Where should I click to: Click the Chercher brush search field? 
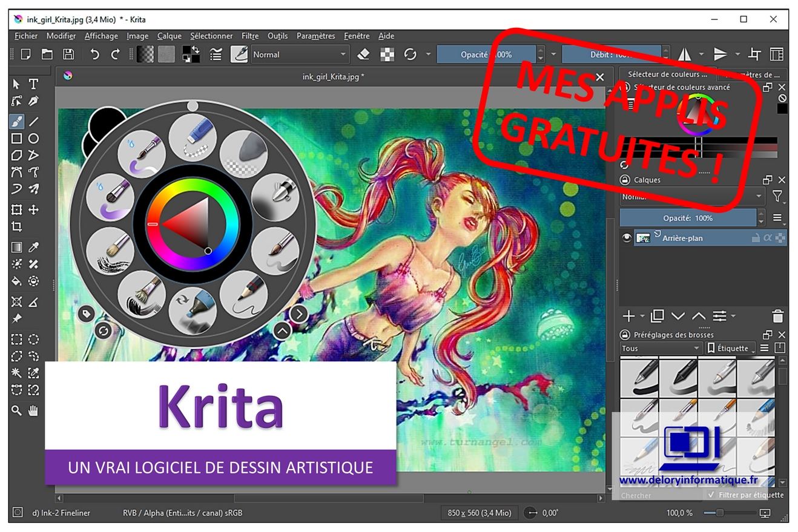pos(660,495)
